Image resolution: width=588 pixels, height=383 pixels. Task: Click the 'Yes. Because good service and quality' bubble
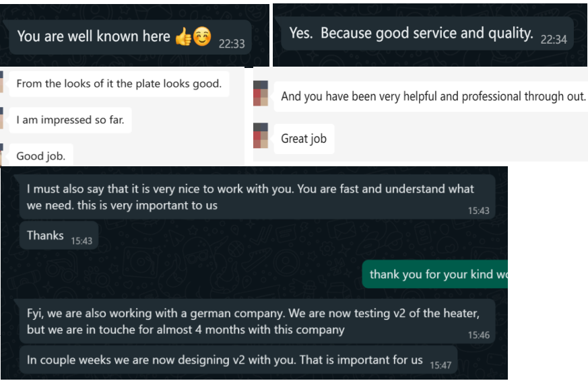pos(427,34)
